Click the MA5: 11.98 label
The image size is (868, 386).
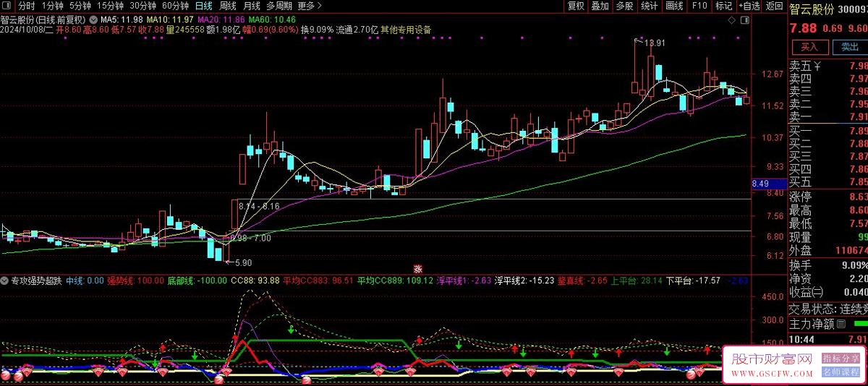tap(120, 19)
